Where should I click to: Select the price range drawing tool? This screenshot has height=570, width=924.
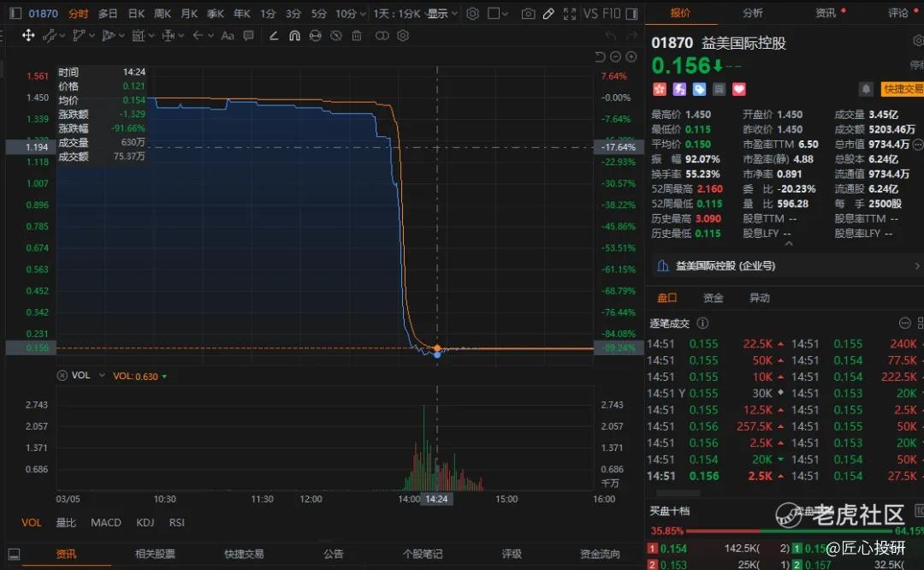click(x=168, y=35)
